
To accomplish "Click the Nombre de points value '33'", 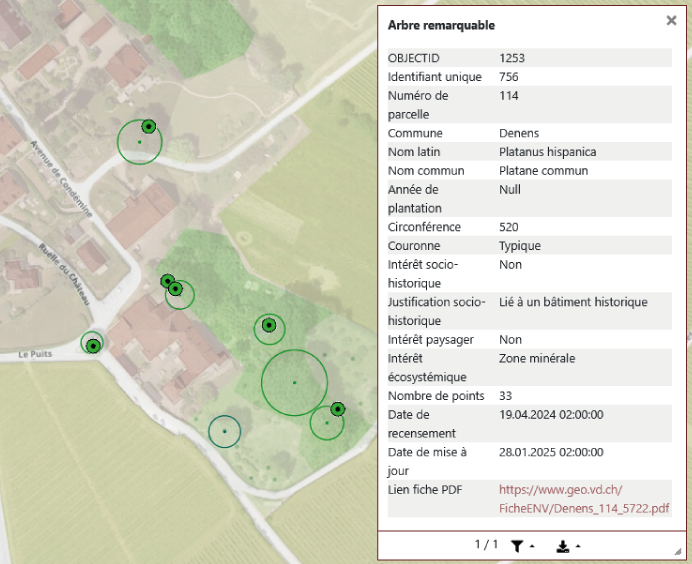I will tap(505, 396).
